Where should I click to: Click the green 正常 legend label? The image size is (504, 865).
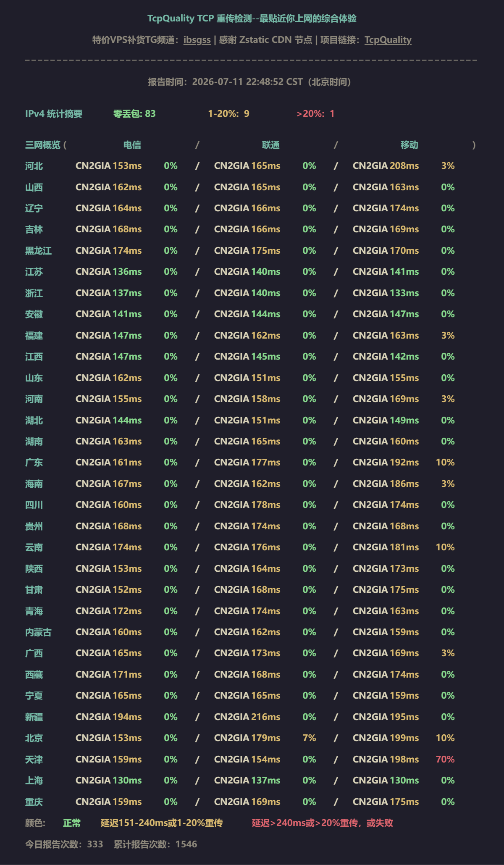72,823
